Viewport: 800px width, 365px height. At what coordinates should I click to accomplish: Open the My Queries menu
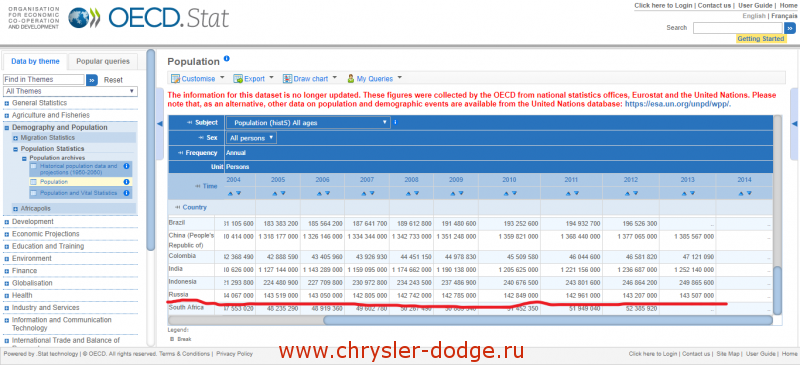(x=374, y=79)
